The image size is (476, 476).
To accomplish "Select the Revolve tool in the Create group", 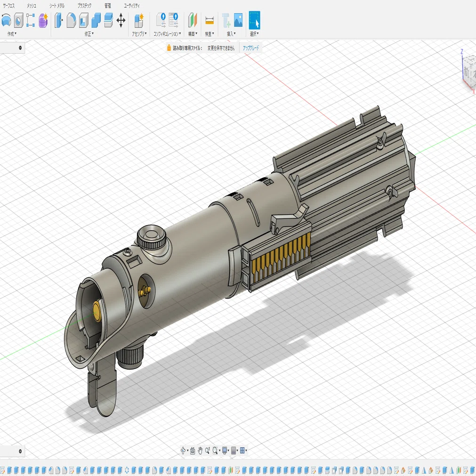I will click(6, 21).
